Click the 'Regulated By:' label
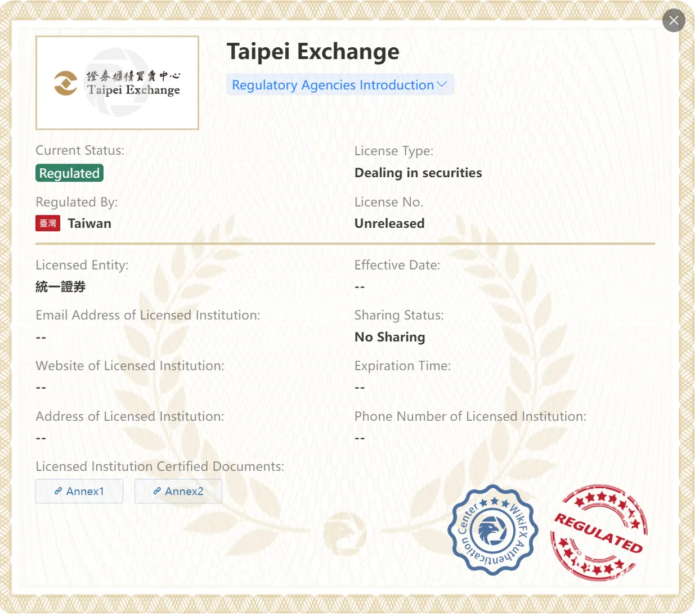695x616 pixels. [77, 202]
